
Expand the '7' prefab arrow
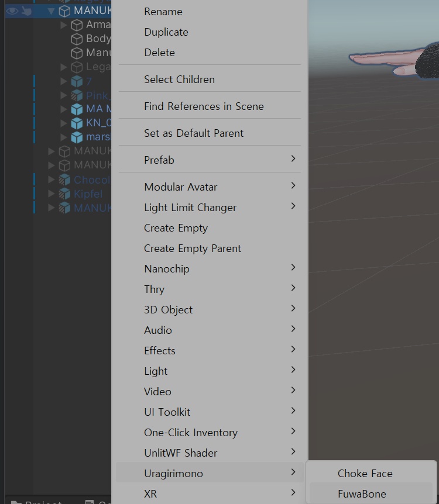click(x=63, y=81)
